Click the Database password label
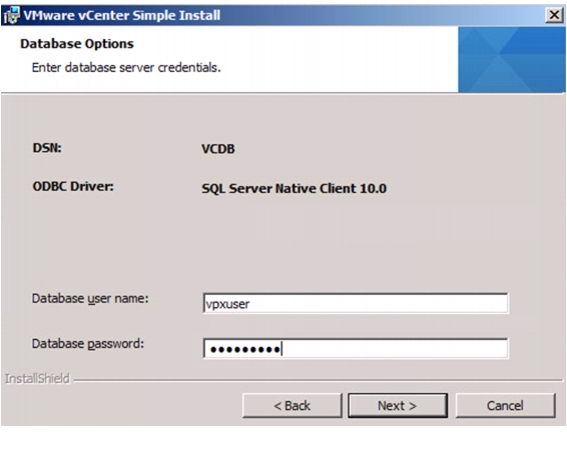The height and width of the screenshot is (460, 567). [88, 344]
